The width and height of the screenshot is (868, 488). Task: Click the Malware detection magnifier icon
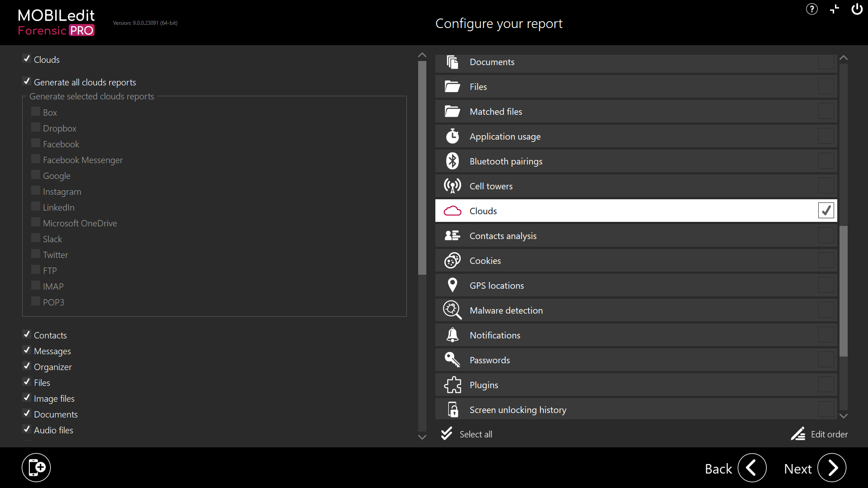point(452,310)
